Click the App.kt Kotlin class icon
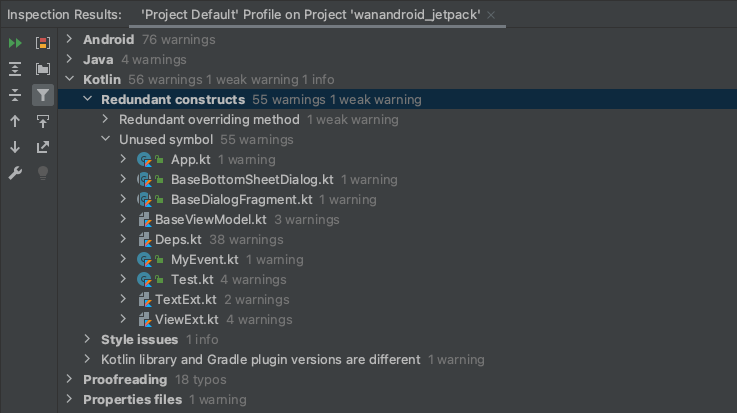The image size is (737, 413). point(144,160)
